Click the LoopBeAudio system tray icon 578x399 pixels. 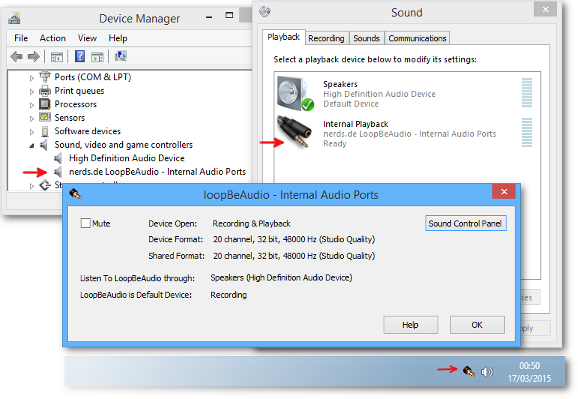[469, 371]
